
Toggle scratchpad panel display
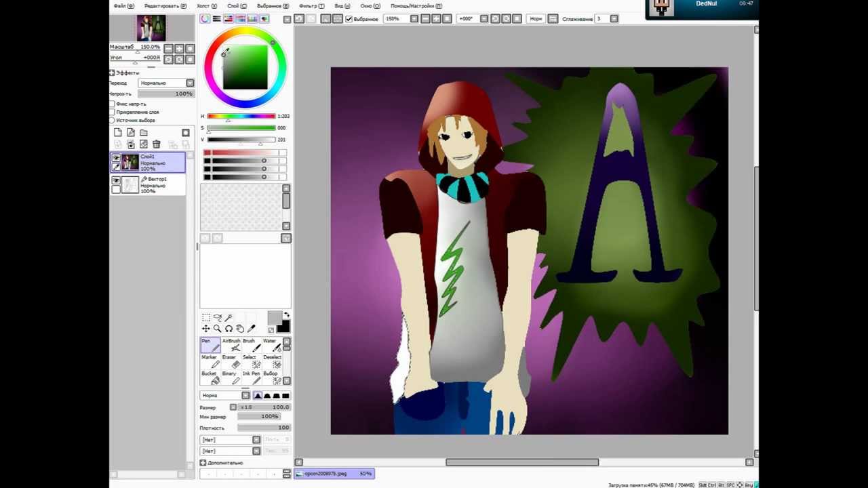(x=264, y=19)
